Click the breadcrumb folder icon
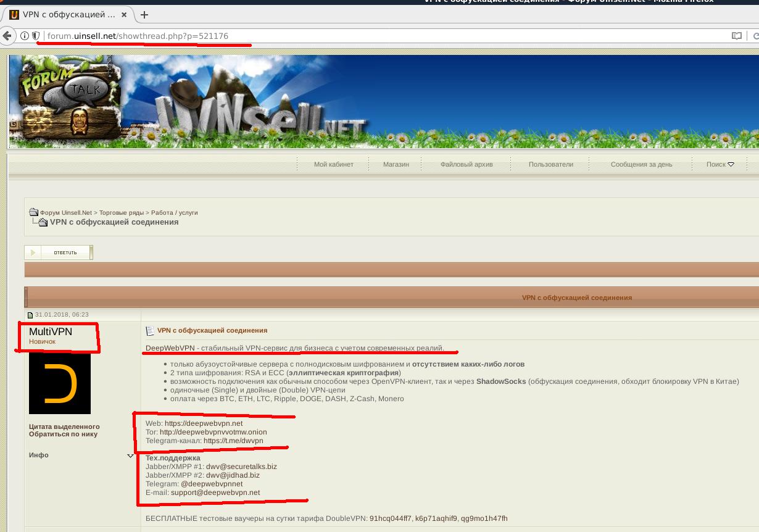The height and width of the screenshot is (532, 759). click(34, 212)
